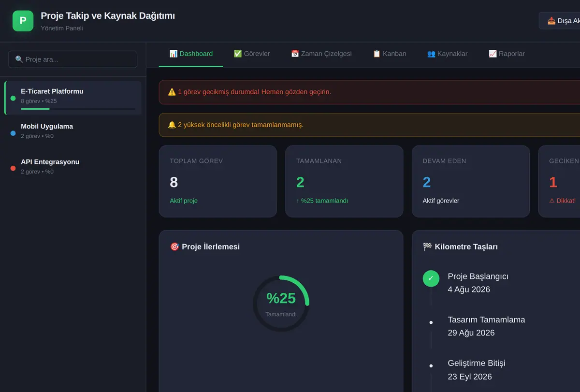The width and height of the screenshot is (580, 392).
Task: Click the Proje Takip ve Kaynak Dağıtımı title
Action: (108, 16)
